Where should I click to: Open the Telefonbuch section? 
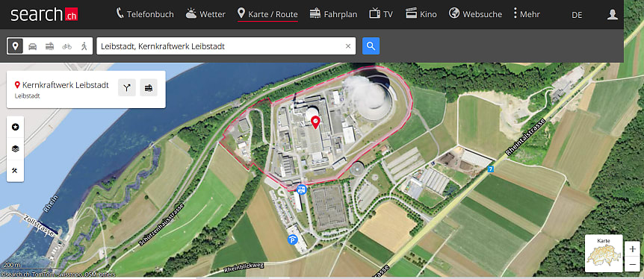[145, 14]
